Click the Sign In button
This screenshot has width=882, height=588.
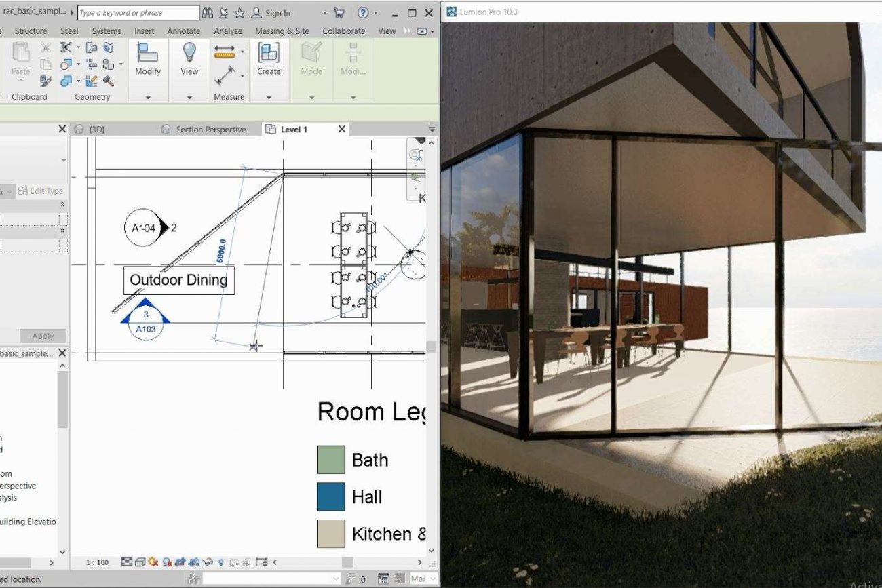pos(271,13)
